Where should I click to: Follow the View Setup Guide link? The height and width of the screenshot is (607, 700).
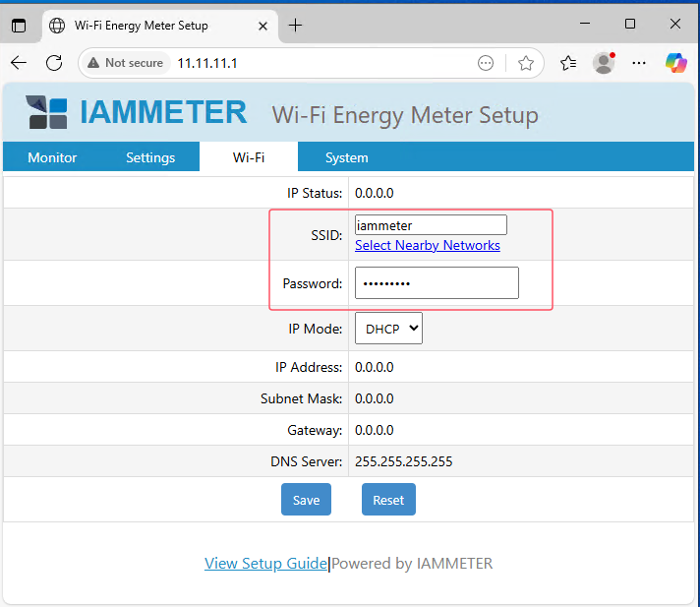point(265,564)
